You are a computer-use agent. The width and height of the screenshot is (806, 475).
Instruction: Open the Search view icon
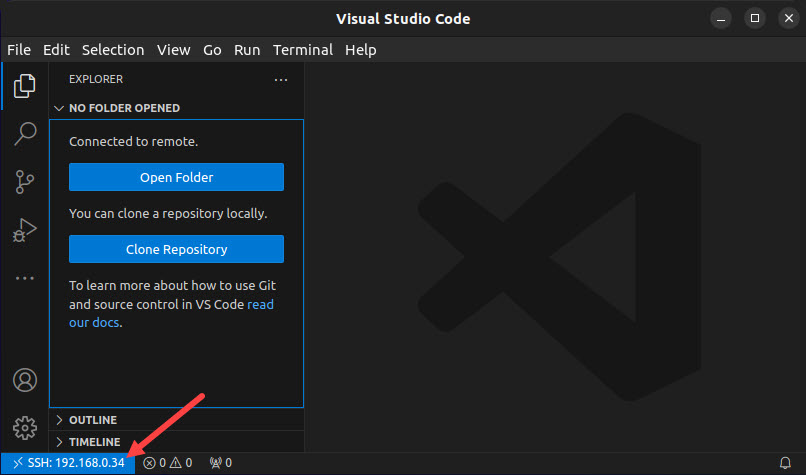pyautogui.click(x=24, y=134)
